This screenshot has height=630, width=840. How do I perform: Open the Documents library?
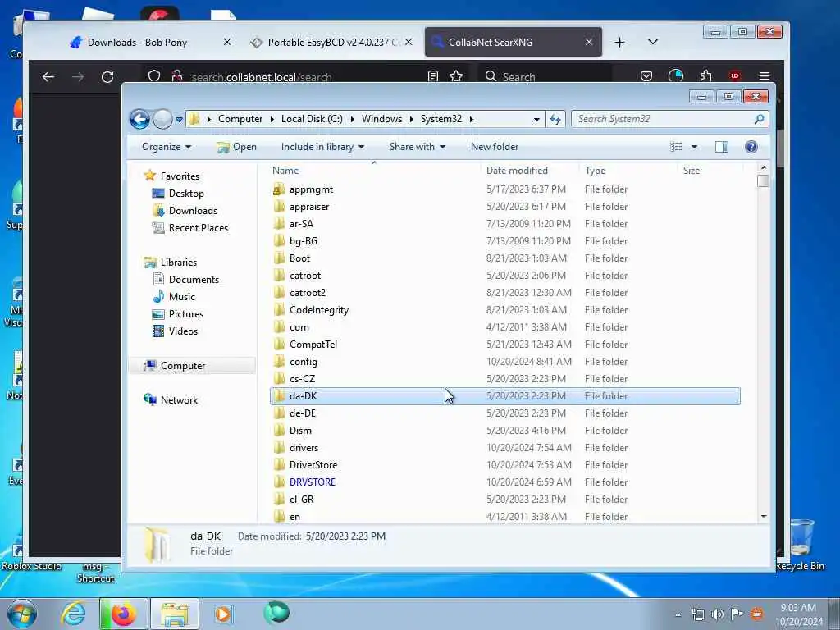[194, 280]
